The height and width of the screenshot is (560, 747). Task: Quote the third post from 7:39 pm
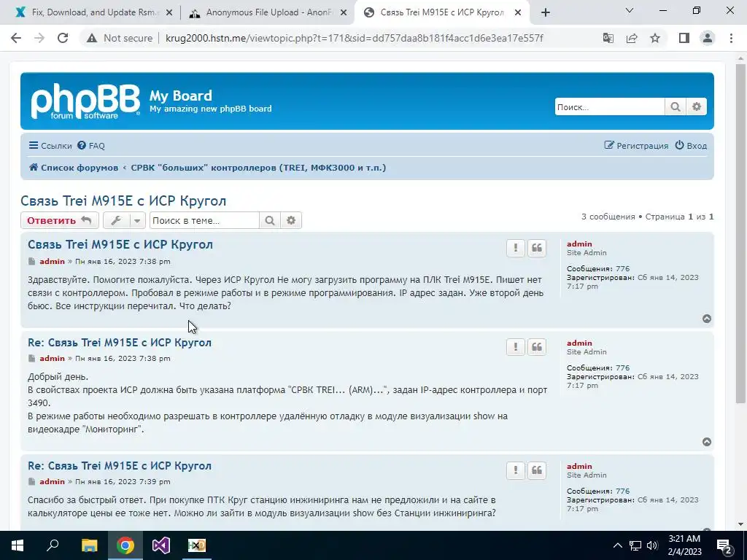point(537,470)
